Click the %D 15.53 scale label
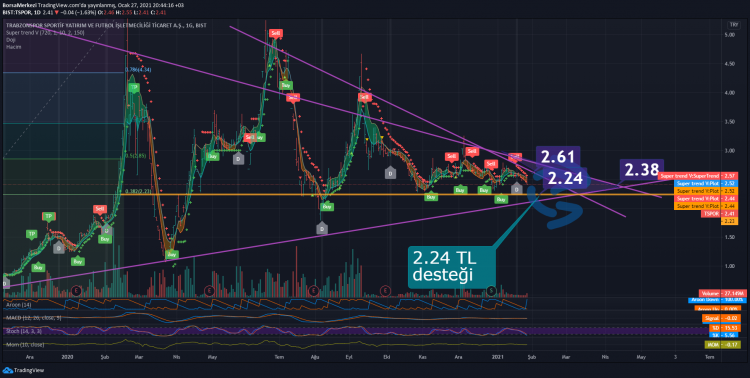The image size is (750, 378). (725, 328)
